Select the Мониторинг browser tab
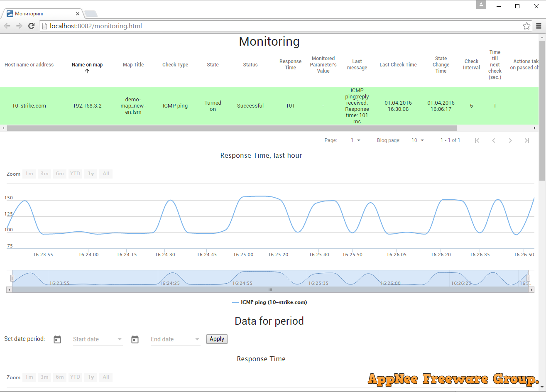 tap(42, 14)
